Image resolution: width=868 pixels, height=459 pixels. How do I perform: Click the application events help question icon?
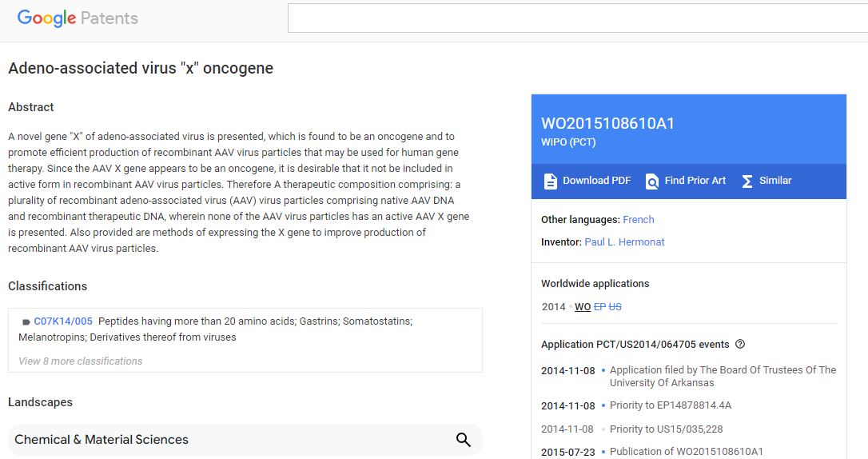[x=740, y=344]
